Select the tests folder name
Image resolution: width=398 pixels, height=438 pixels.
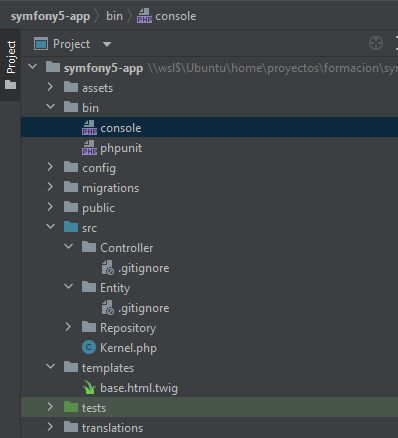tap(94, 408)
